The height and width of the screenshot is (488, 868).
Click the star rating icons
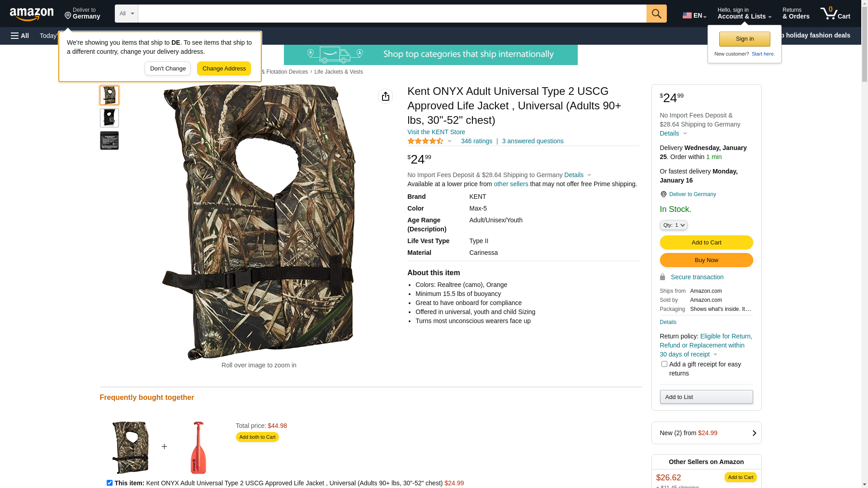[425, 141]
